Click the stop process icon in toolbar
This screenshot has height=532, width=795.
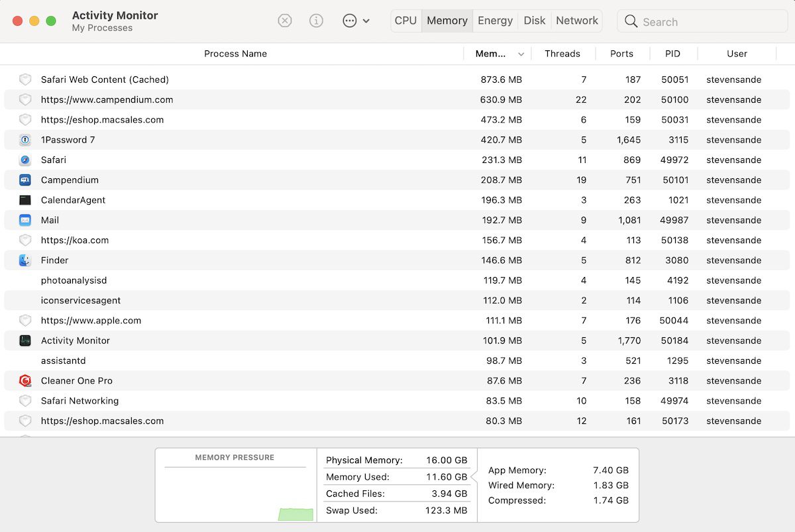[285, 21]
